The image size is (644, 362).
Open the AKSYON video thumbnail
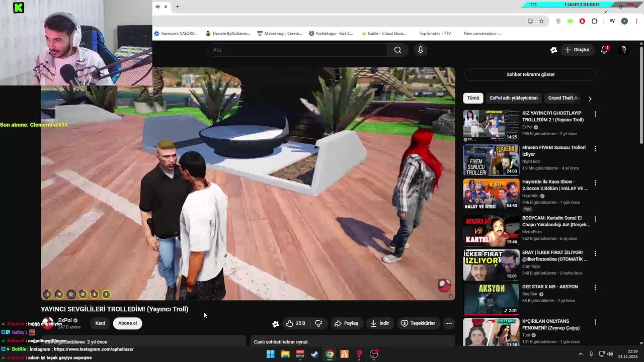pyautogui.click(x=491, y=299)
